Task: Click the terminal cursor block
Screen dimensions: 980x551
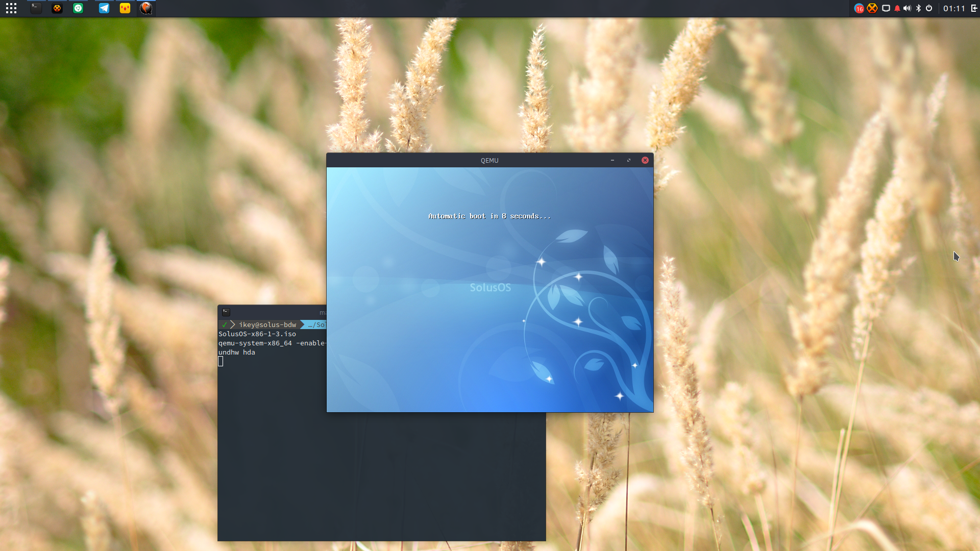Action: [x=220, y=361]
